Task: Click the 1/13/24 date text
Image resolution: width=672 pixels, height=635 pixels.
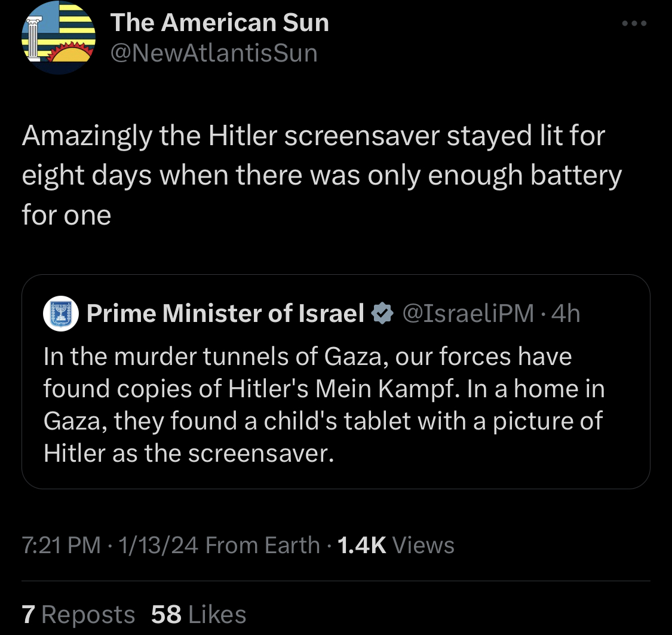Action: tap(158, 545)
